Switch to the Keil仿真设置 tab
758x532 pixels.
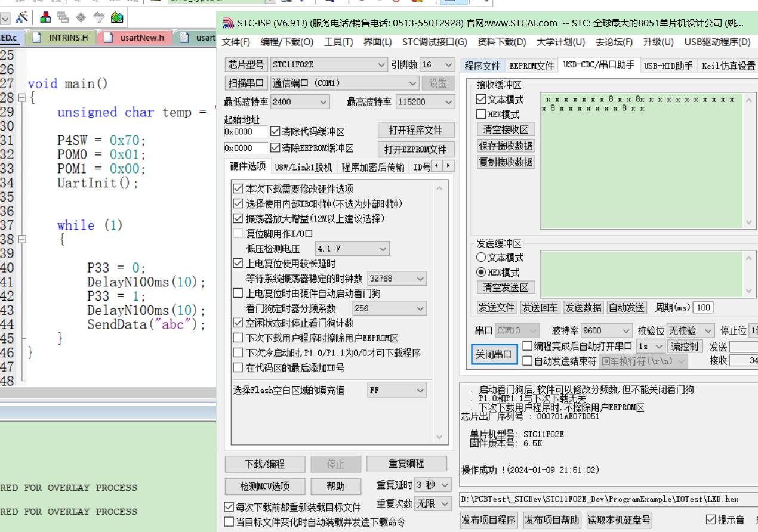pos(728,66)
